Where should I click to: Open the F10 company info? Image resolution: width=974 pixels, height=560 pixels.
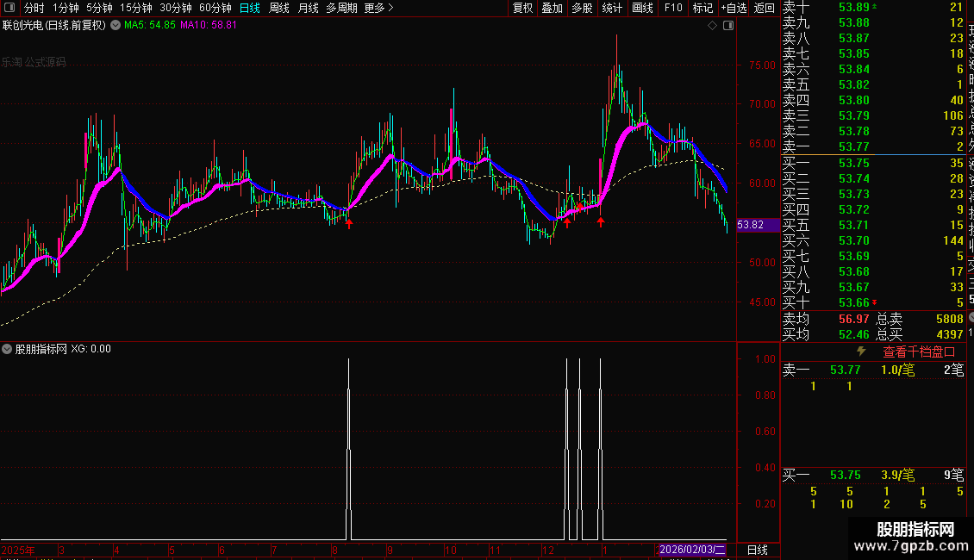672,8
